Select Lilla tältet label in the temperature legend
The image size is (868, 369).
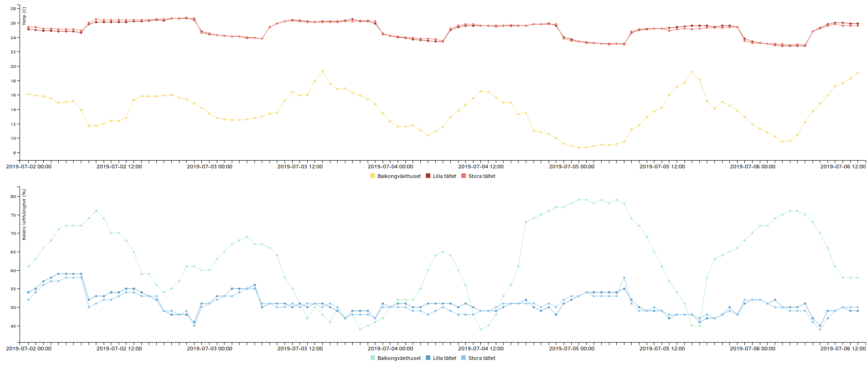[444, 176]
